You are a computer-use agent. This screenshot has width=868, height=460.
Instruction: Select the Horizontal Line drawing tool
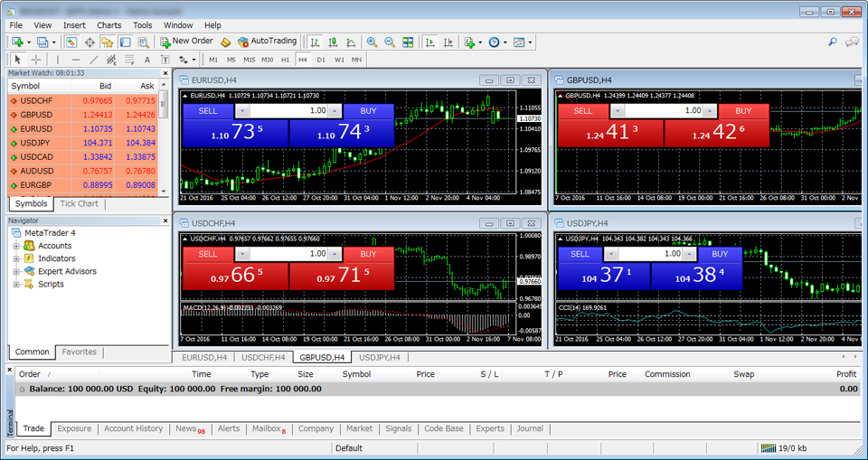pyautogui.click(x=76, y=60)
